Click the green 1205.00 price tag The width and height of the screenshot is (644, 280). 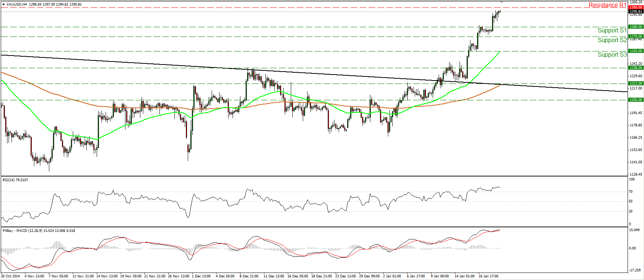pyautogui.click(x=636, y=100)
